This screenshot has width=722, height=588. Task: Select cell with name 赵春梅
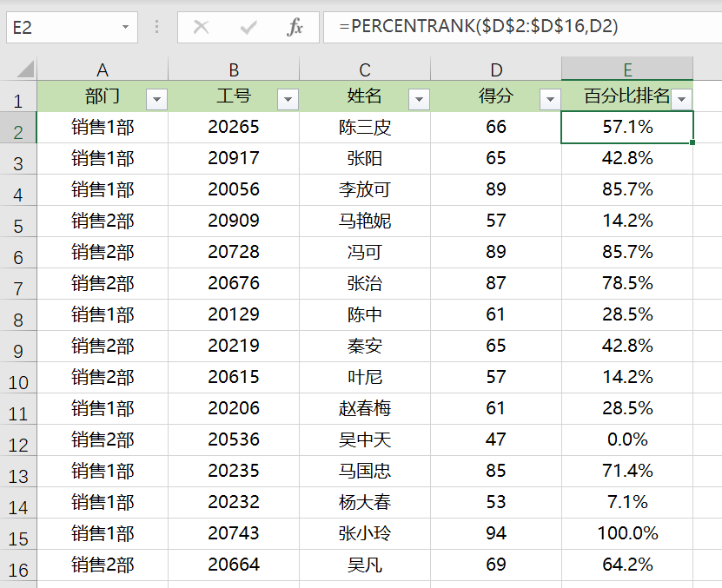point(365,409)
